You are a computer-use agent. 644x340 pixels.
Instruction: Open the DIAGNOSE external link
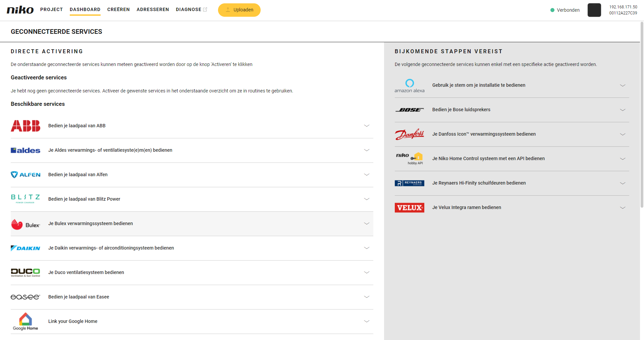(x=192, y=9)
